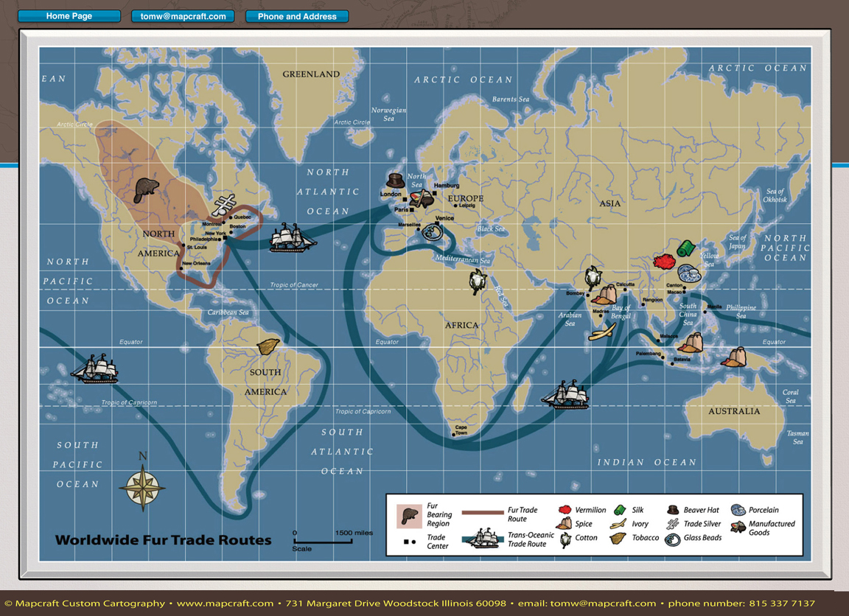
Task: Click the London trade center label
Action: 391,194
